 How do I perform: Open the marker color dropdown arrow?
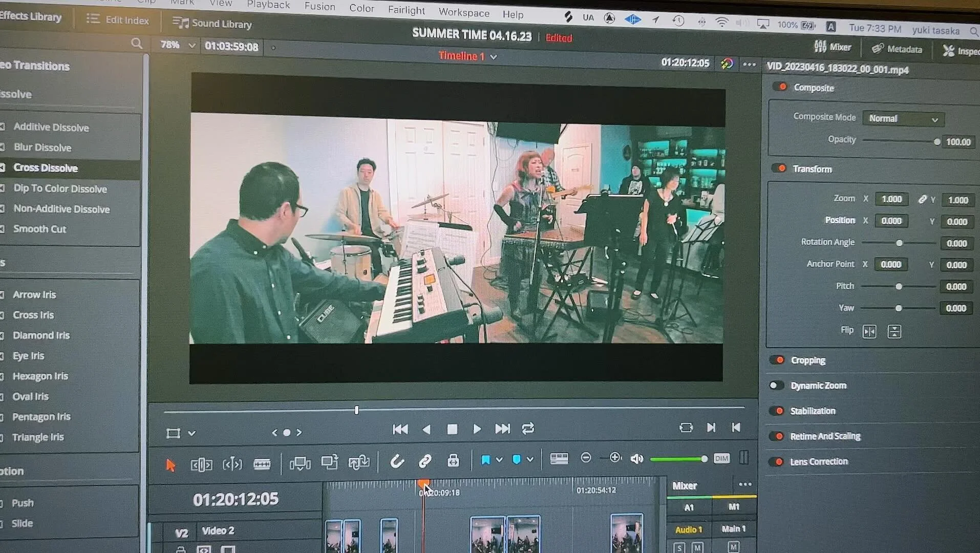tap(530, 459)
